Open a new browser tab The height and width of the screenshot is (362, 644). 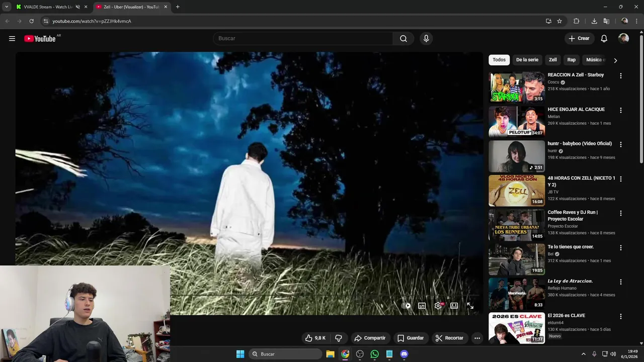point(178,7)
